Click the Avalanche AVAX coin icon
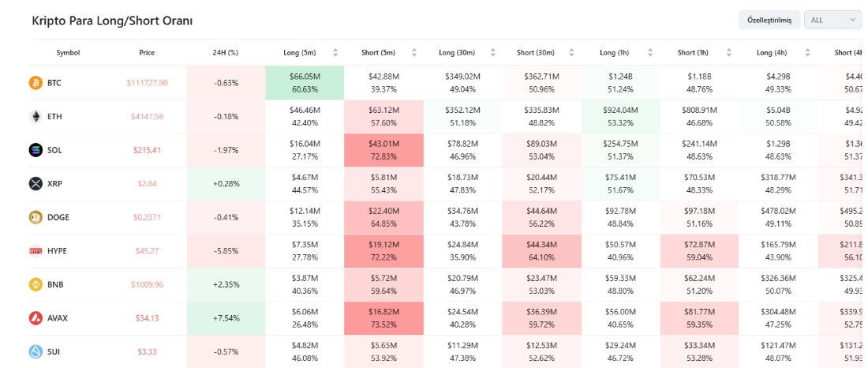The height and width of the screenshot is (368, 868). 36,318
